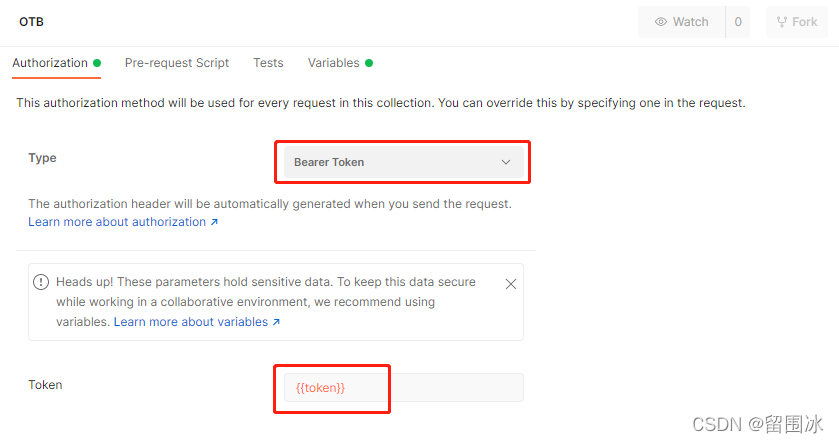The height and width of the screenshot is (443, 839).
Task: Click the Watch button
Action: click(681, 22)
